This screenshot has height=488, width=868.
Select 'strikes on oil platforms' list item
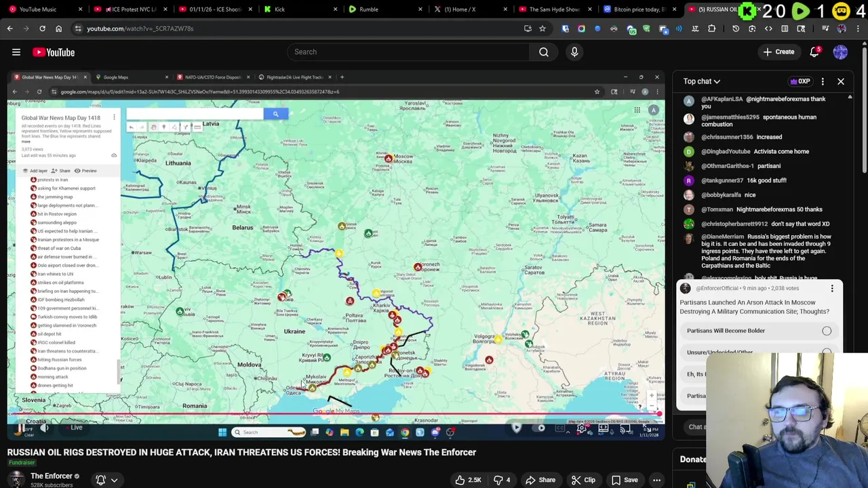point(61,283)
